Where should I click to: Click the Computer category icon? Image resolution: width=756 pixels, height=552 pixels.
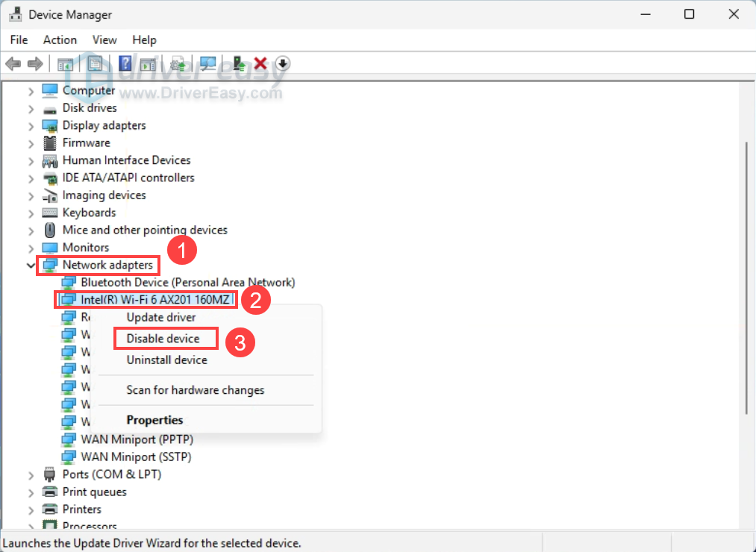pyautogui.click(x=50, y=90)
